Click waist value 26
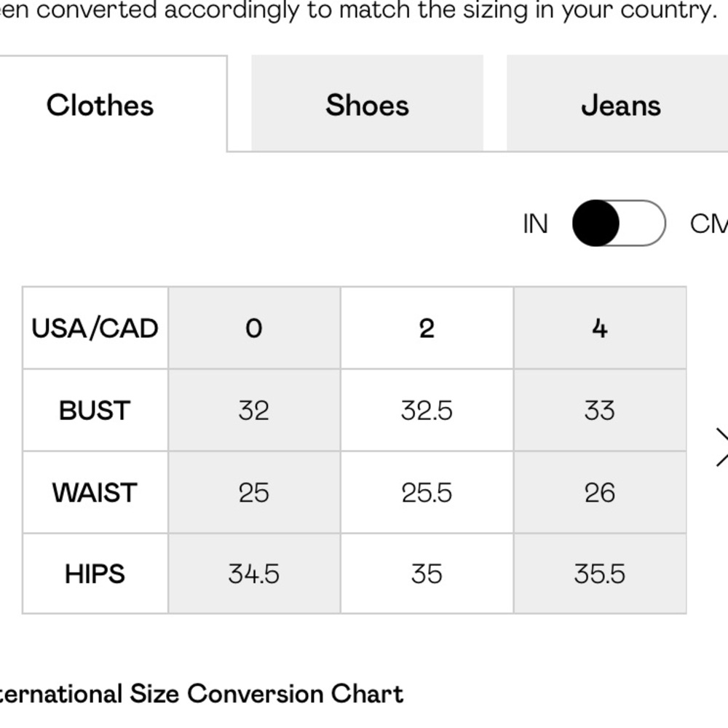The width and height of the screenshot is (728, 728). tap(600, 493)
